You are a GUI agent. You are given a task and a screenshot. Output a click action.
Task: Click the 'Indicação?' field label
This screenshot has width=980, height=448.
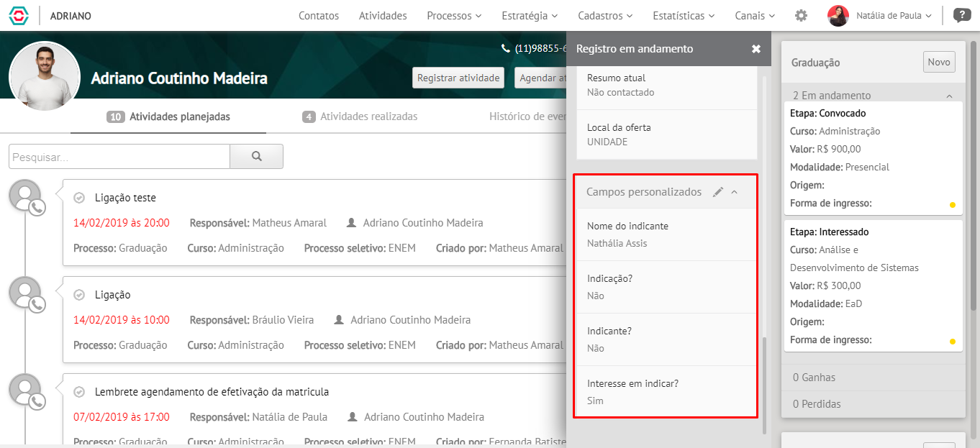[609, 278]
